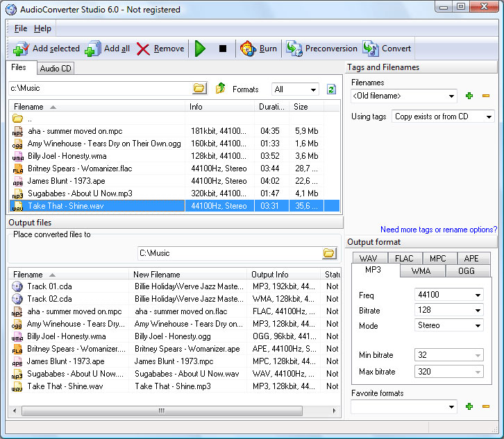Click the Add selected toolbar icon
504x439 pixels.
(x=21, y=49)
